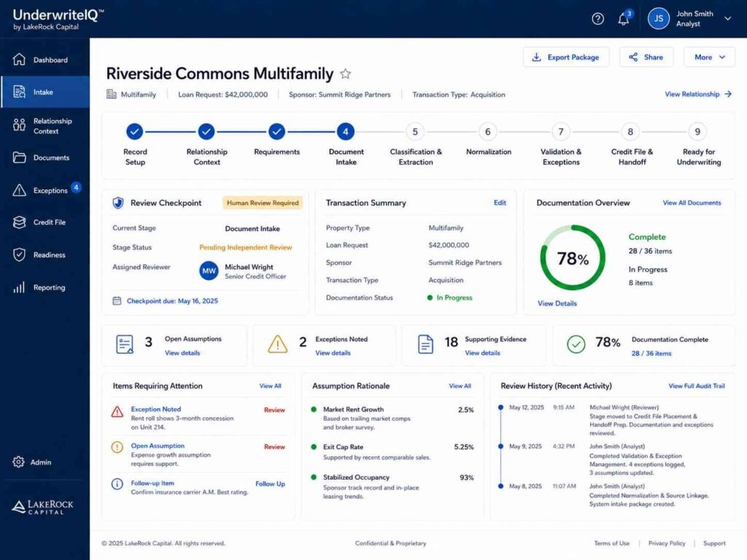747x560 pixels.
Task: Review the Exception Noted rent roll item
Action: 274,410
